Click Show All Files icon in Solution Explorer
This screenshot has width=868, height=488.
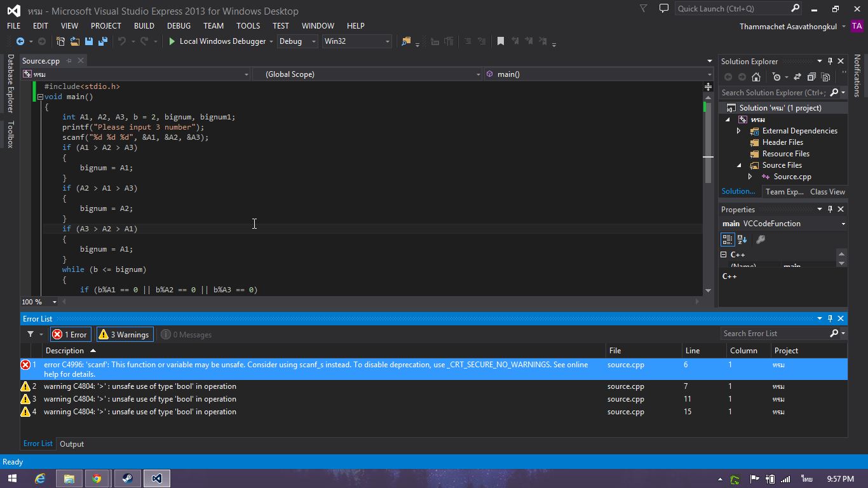pyautogui.click(x=825, y=77)
